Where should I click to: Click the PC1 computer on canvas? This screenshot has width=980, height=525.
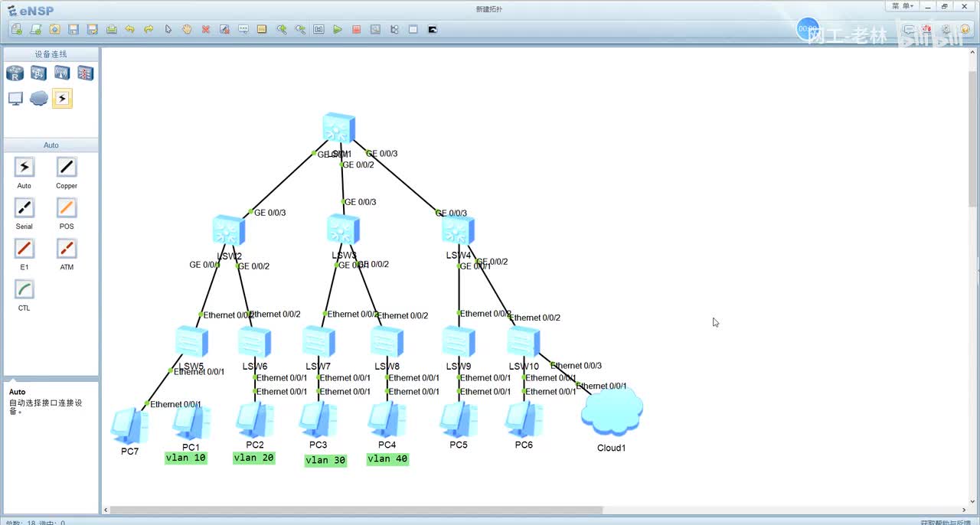[x=191, y=422]
